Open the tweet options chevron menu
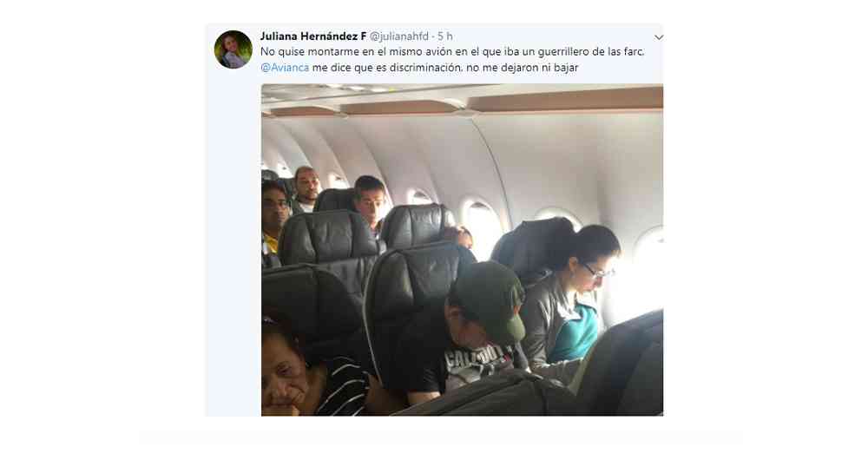This screenshot has width=868, height=460. (x=658, y=37)
